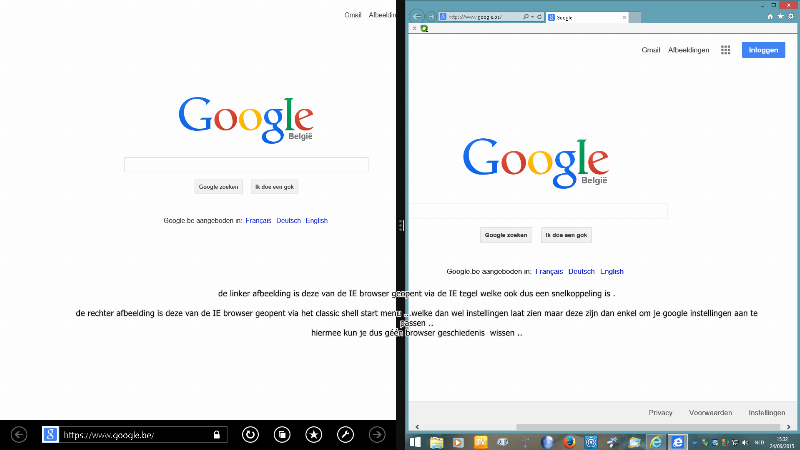Choose Français in right Google page
The image size is (800, 450).
tap(549, 271)
